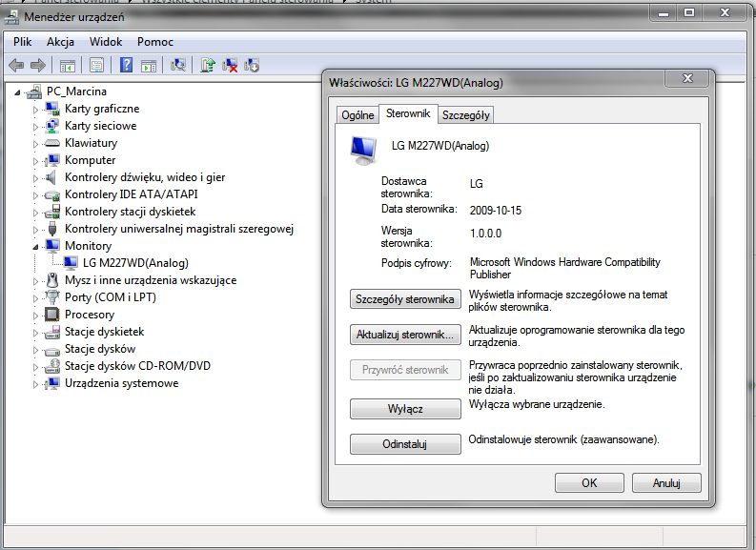Toggle the console tree toolbar icon
The width and height of the screenshot is (756, 550).
click(68, 65)
